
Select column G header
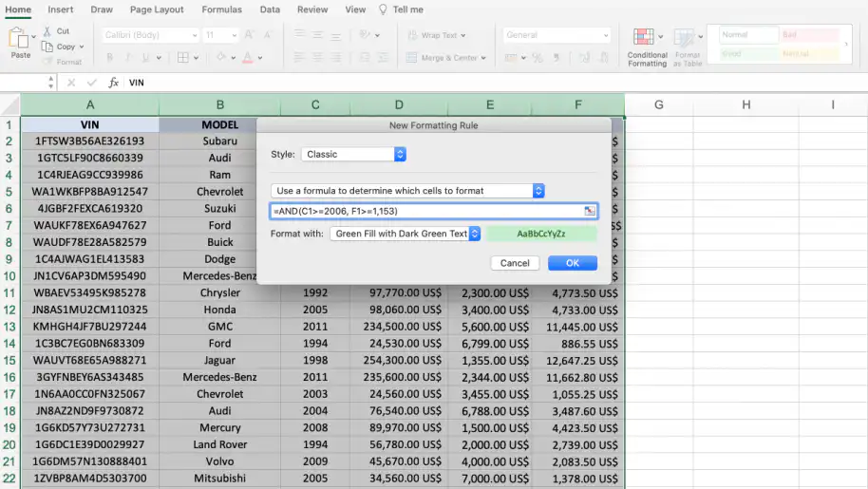[x=659, y=104]
